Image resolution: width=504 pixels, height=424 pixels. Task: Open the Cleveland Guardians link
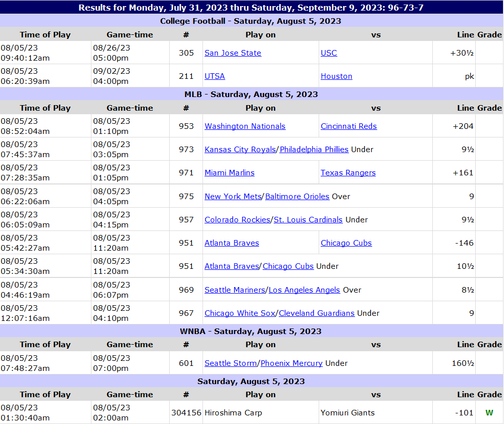[317, 313]
